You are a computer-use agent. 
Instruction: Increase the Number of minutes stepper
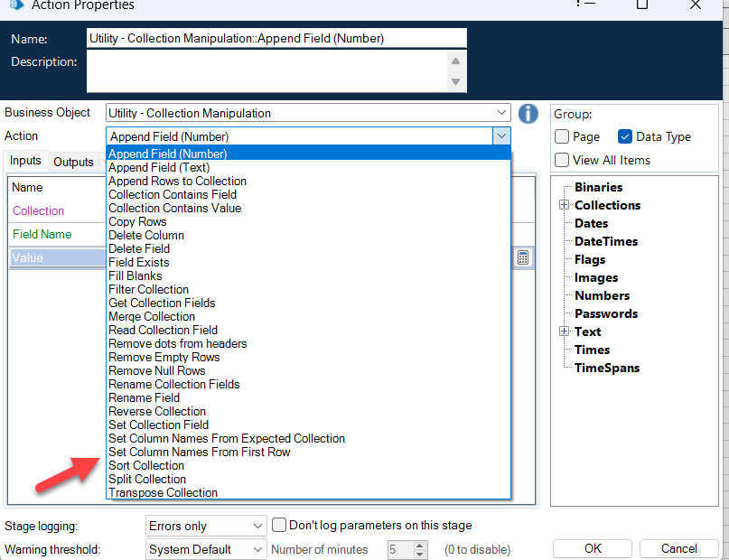419,546
